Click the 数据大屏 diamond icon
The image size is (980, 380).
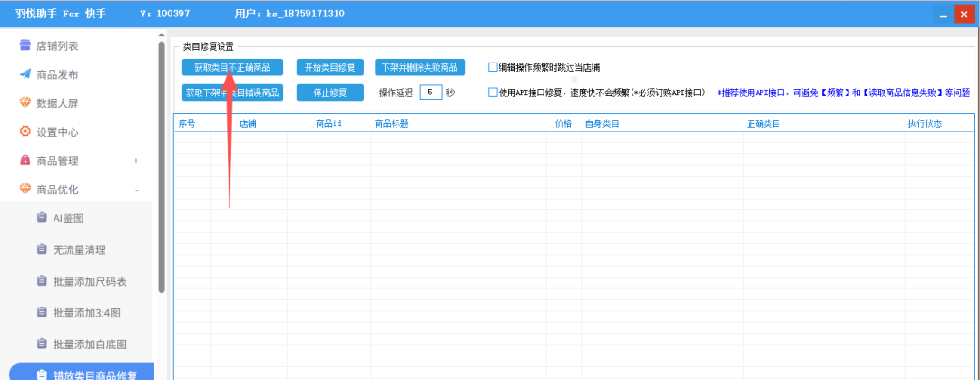coord(24,103)
